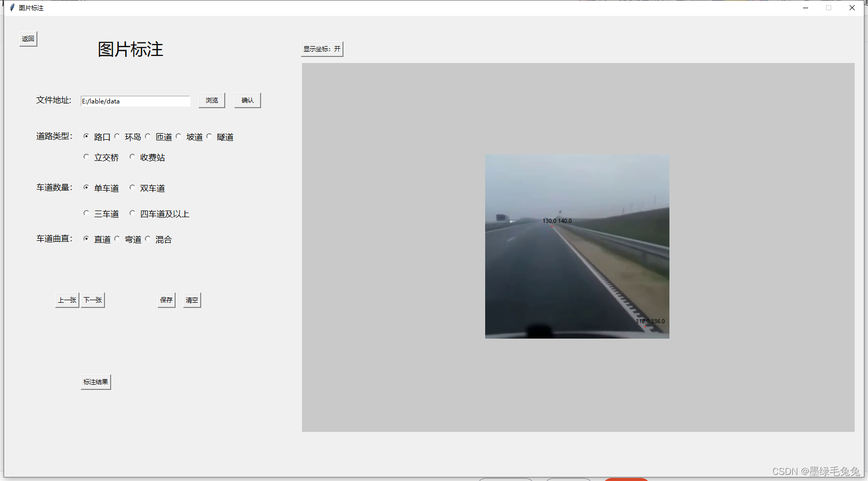This screenshot has height=481, width=868.
Task: Click the 浏览 browse button
Action: (x=211, y=100)
